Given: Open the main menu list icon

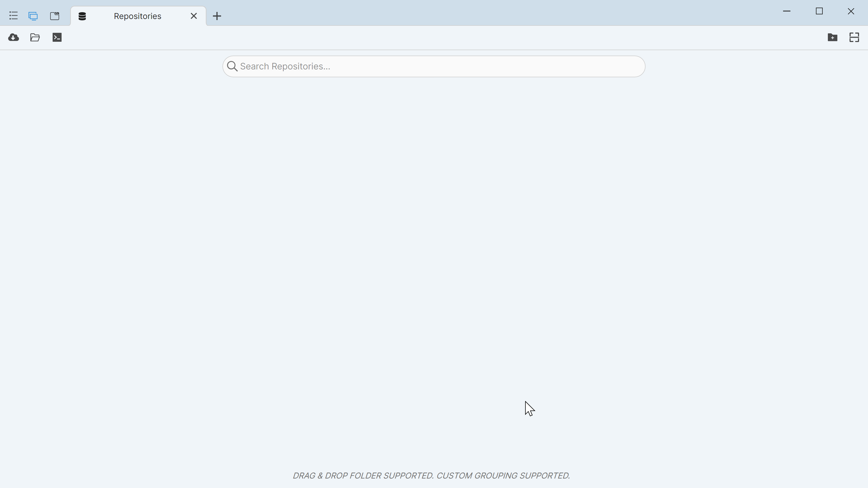Looking at the screenshot, I should (14, 16).
